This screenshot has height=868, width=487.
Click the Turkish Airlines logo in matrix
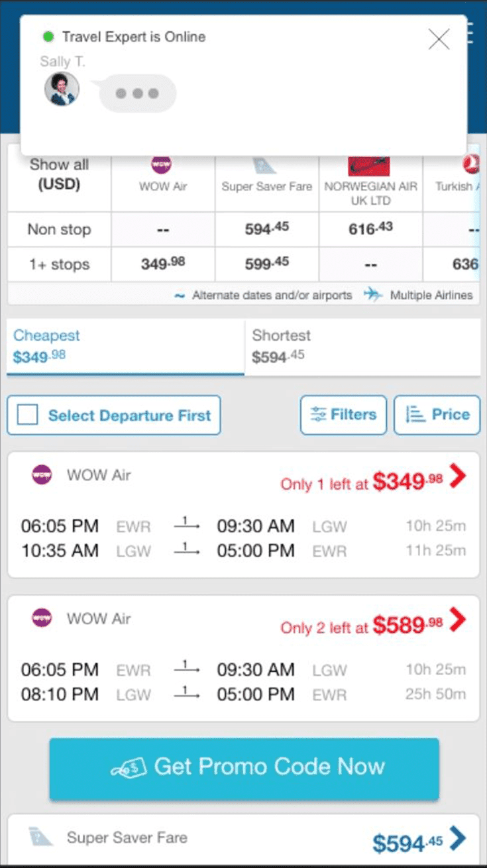tap(471, 164)
